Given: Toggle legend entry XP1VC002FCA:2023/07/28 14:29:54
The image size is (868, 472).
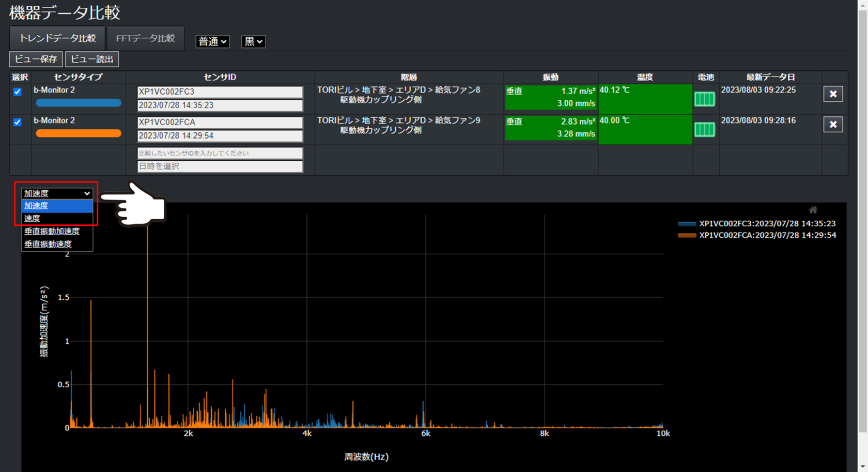Looking at the screenshot, I should coord(757,235).
